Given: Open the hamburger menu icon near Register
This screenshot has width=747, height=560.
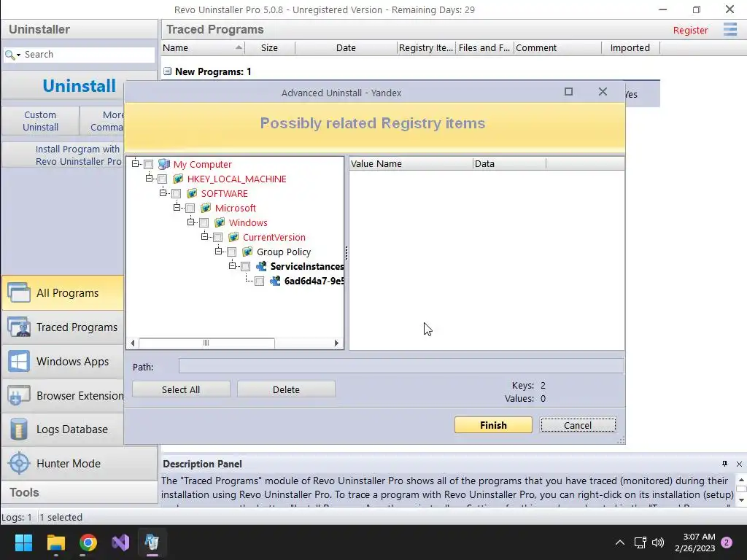Looking at the screenshot, I should coord(729,29).
